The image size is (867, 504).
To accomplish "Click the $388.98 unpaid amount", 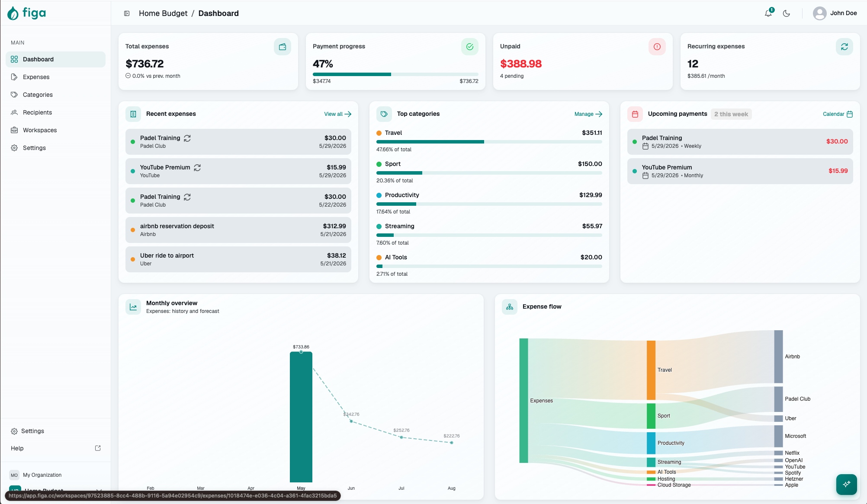I will (521, 64).
